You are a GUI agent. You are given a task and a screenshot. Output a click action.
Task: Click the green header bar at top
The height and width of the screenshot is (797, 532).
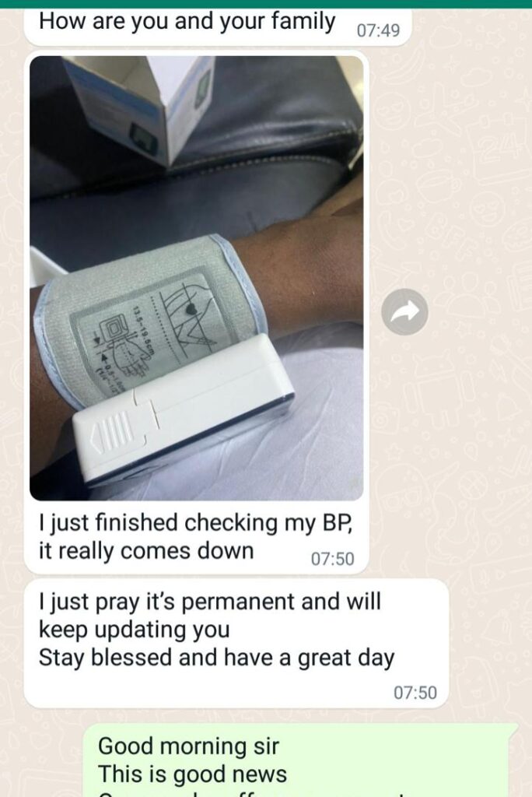pyautogui.click(x=266, y=4)
